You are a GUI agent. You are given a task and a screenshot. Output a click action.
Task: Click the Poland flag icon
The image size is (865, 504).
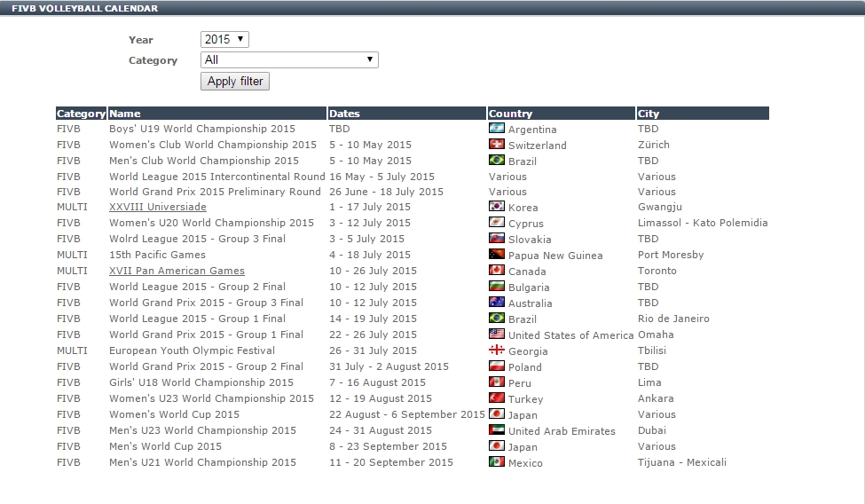497,366
